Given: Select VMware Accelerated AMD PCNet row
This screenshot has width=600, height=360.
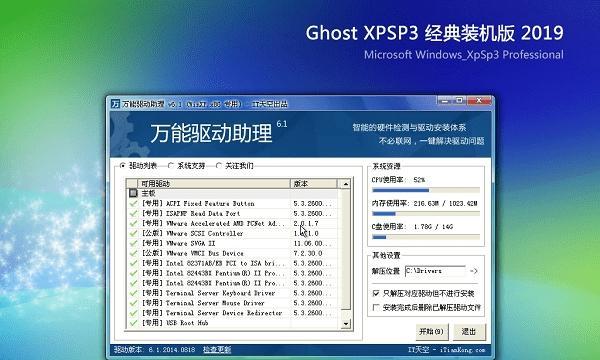Looking at the screenshot, I should click(233, 223).
